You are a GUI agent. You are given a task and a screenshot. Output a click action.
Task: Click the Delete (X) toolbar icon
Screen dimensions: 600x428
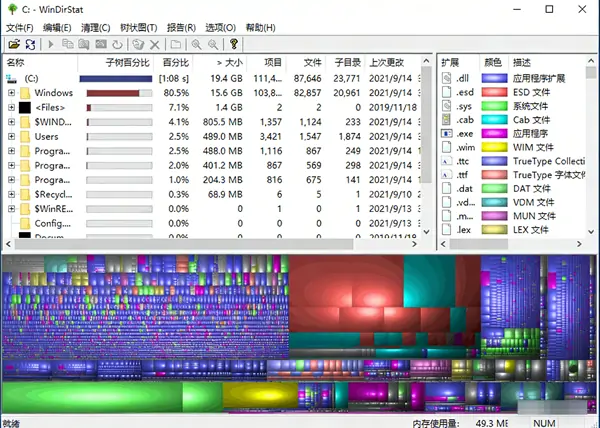[x=154, y=45]
